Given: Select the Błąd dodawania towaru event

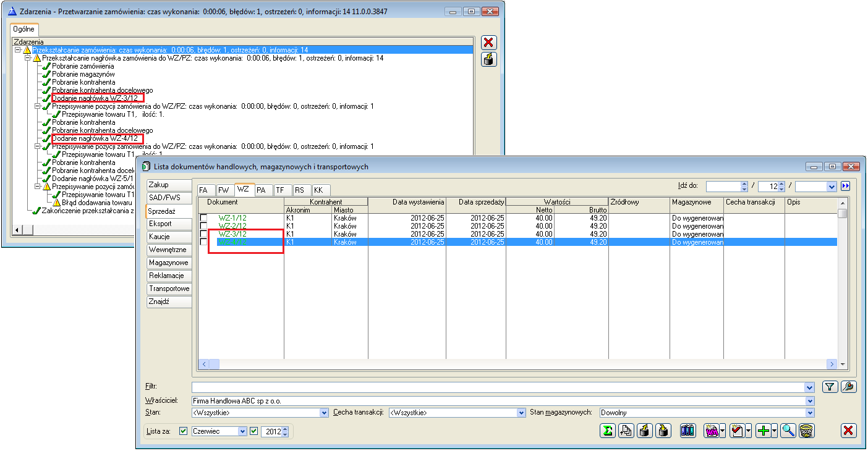Looking at the screenshot, I should [x=97, y=203].
